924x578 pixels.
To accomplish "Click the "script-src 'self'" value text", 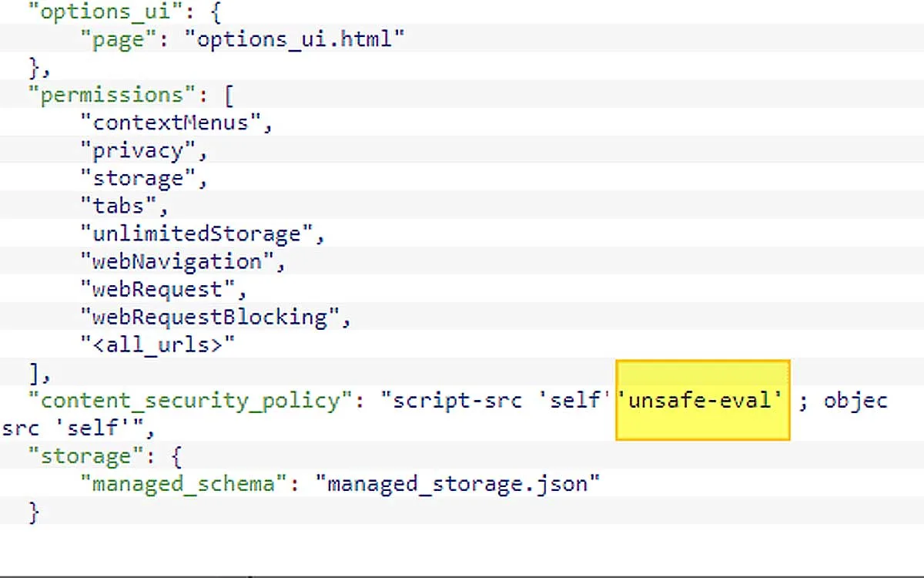I will 497,401.
